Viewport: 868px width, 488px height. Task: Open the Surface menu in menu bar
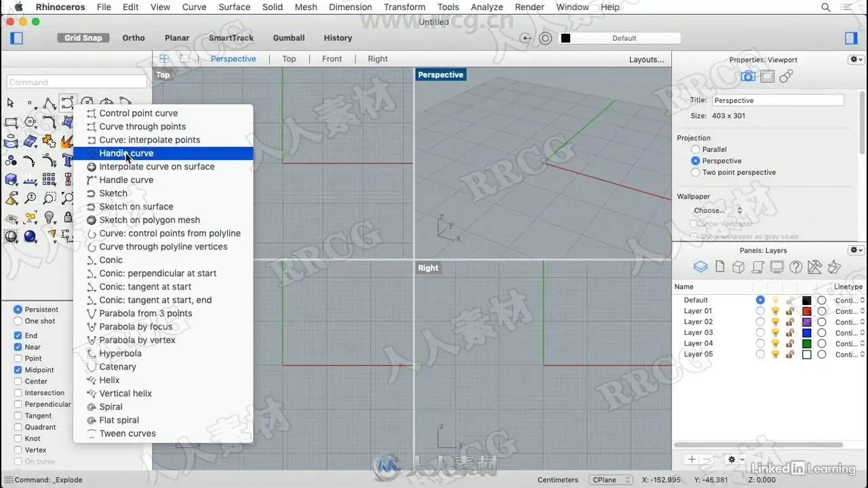click(x=234, y=7)
